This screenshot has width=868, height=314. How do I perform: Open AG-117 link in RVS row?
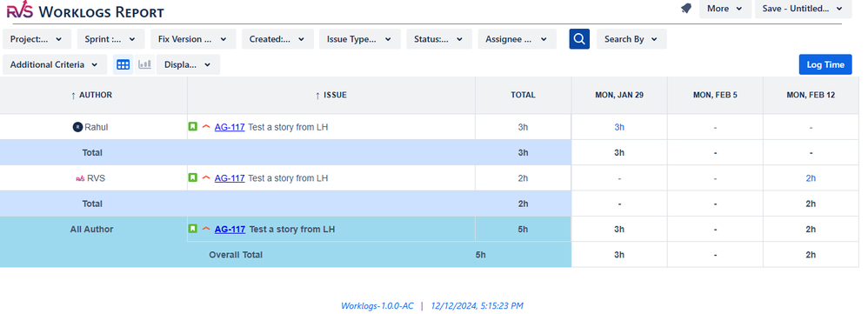230,178
